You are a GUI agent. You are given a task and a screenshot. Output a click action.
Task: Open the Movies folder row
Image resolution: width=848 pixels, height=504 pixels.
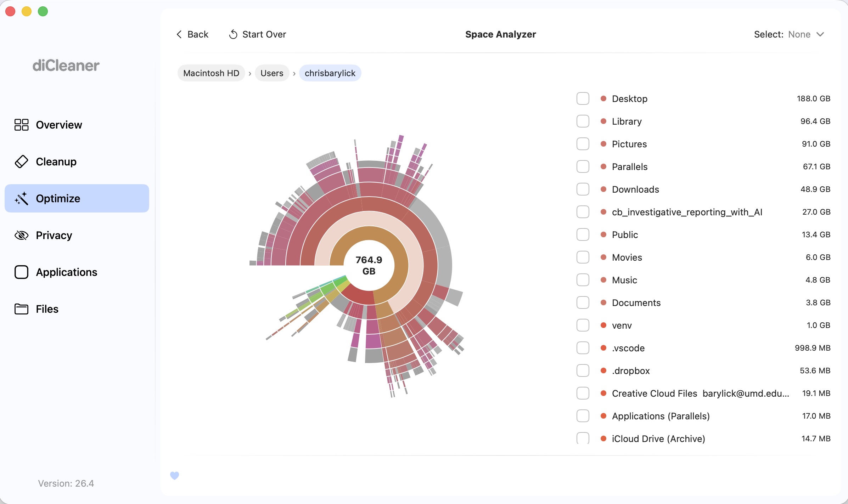coord(703,257)
